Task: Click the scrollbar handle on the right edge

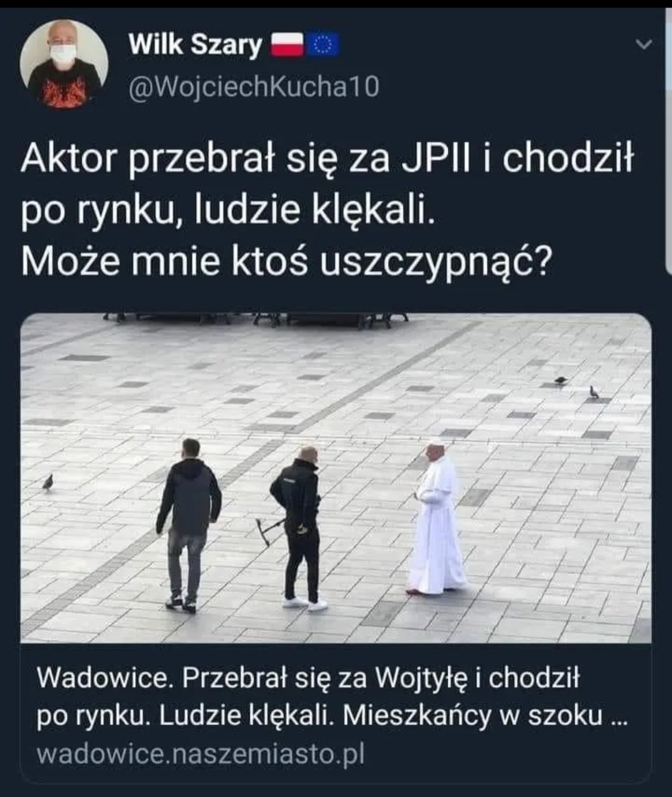Action: pos(668,143)
